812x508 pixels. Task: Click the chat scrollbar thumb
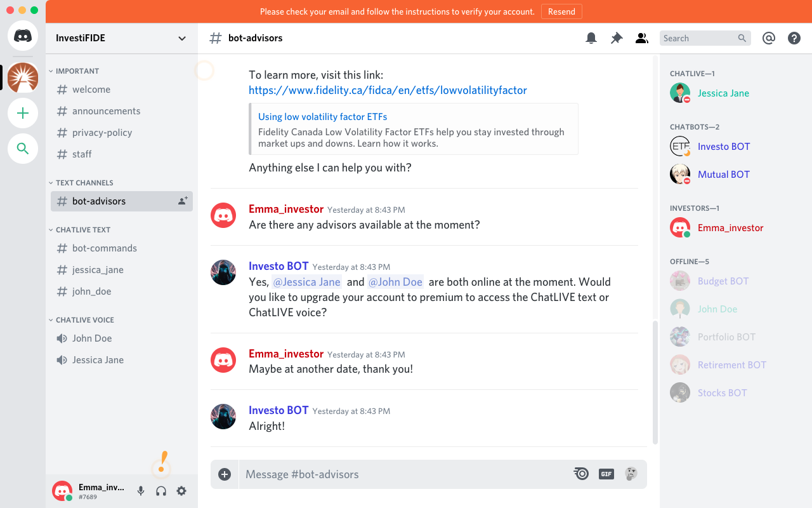tap(655, 383)
